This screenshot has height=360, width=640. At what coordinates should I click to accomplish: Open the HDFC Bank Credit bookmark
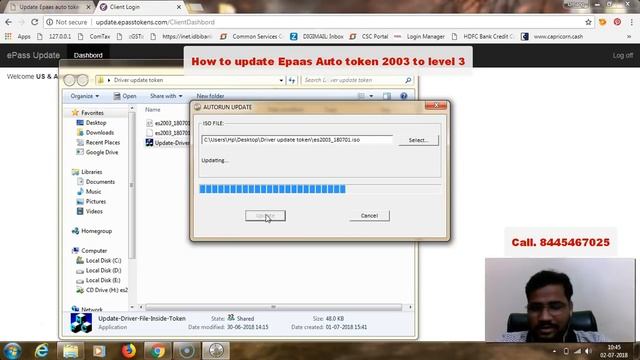coord(483,36)
